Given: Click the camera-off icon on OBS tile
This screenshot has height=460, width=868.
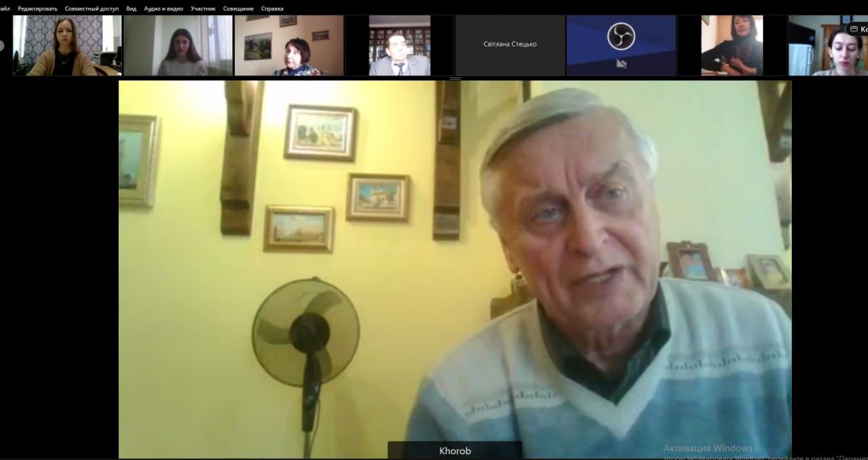Looking at the screenshot, I should [621, 64].
